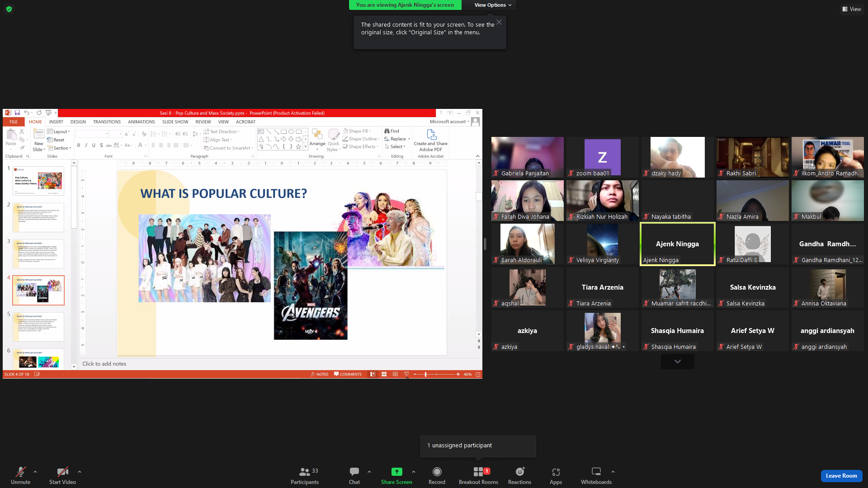Click the Quick Styles button
Image resolution: width=868 pixels, height=488 pixels.
click(333, 141)
